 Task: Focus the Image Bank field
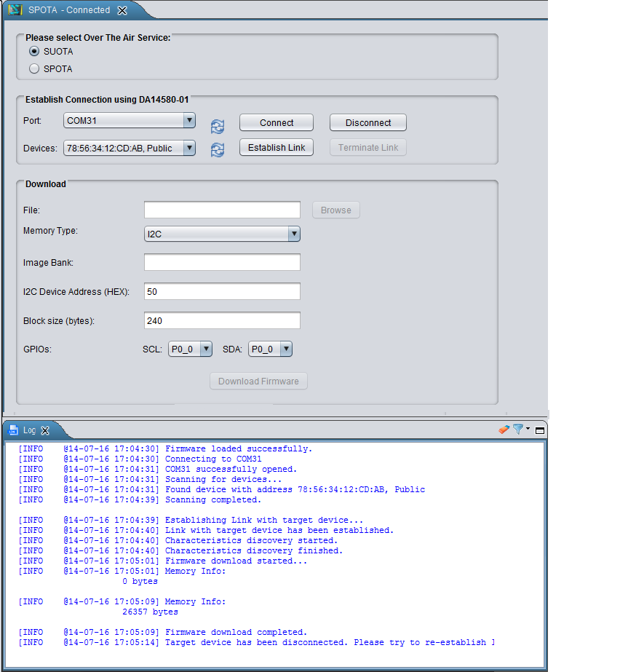point(222,262)
